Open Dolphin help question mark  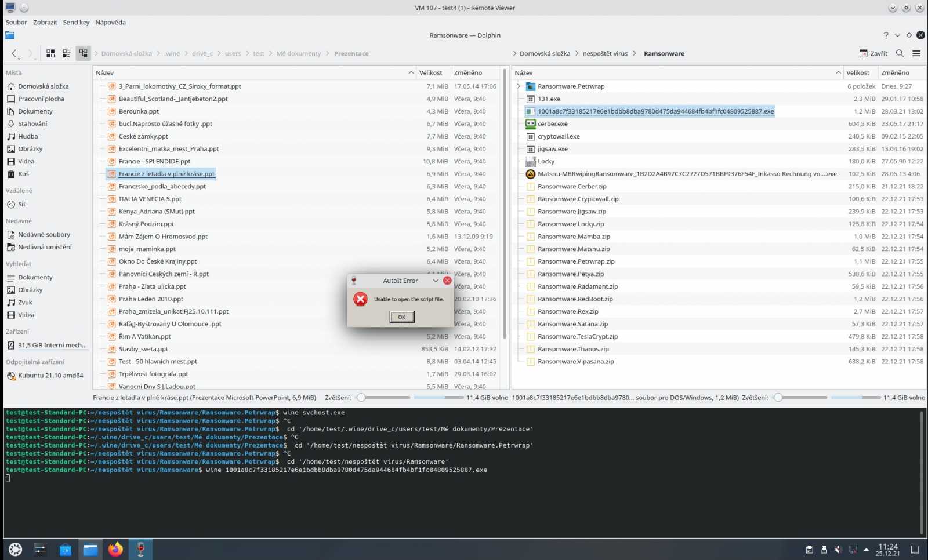886,35
